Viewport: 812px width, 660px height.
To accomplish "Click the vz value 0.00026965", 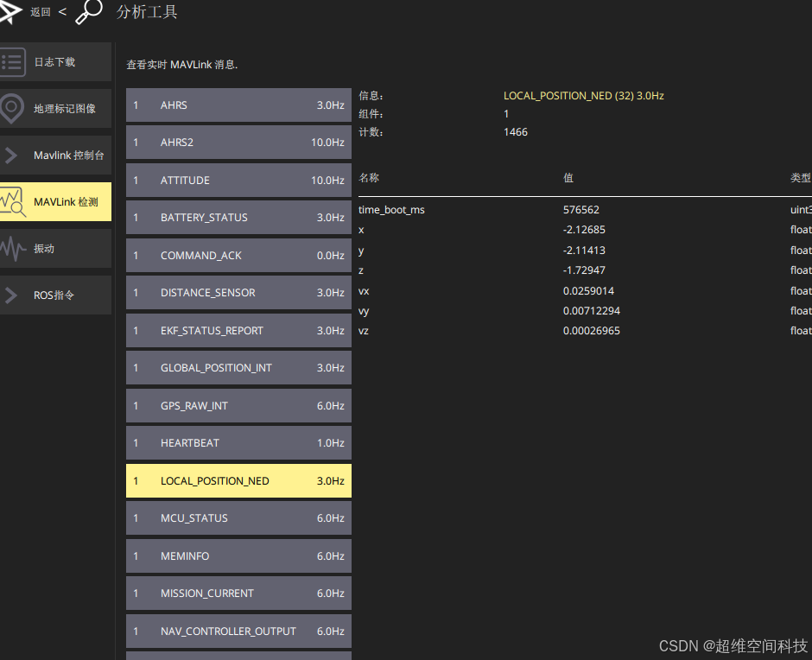I will (592, 331).
